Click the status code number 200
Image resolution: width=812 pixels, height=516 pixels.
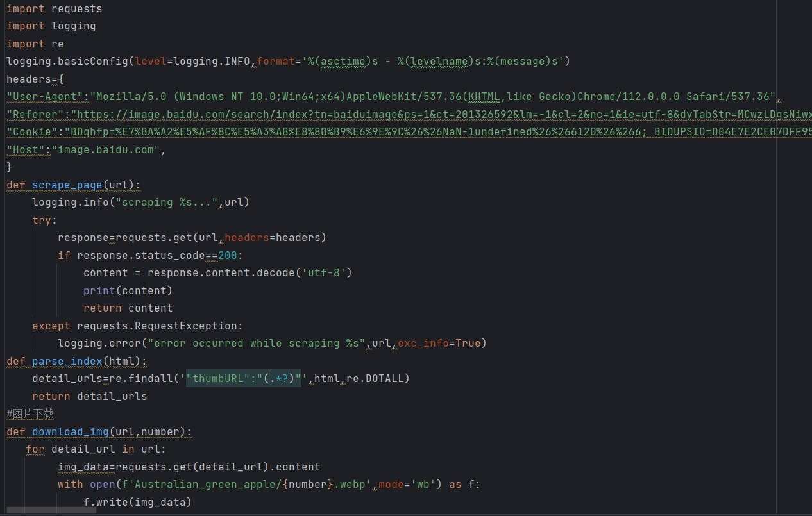point(228,255)
